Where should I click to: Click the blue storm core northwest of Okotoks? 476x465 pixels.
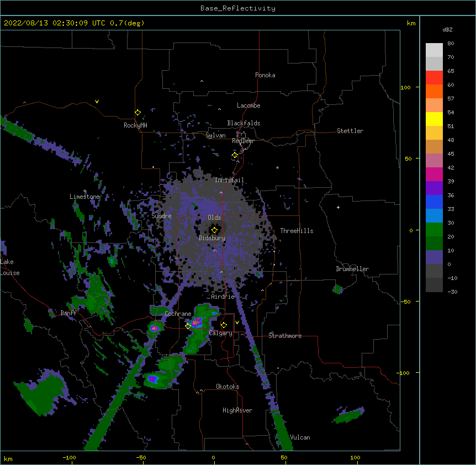153,379
